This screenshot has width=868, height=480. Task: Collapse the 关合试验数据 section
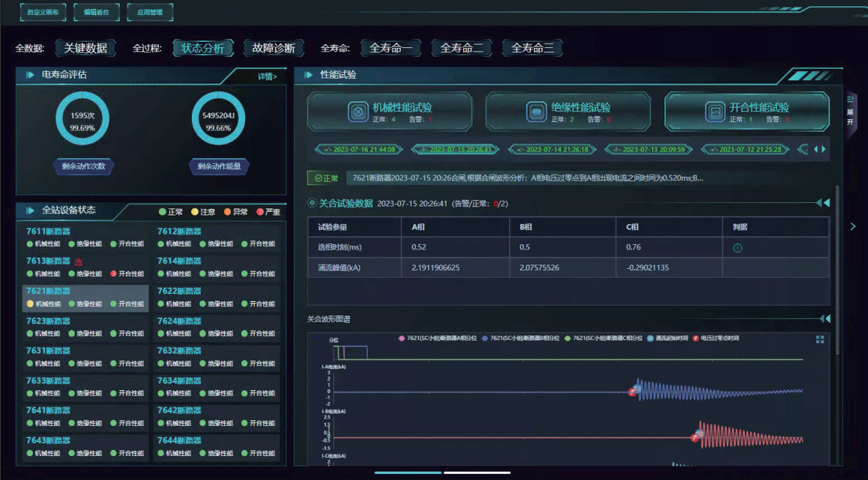pos(824,203)
